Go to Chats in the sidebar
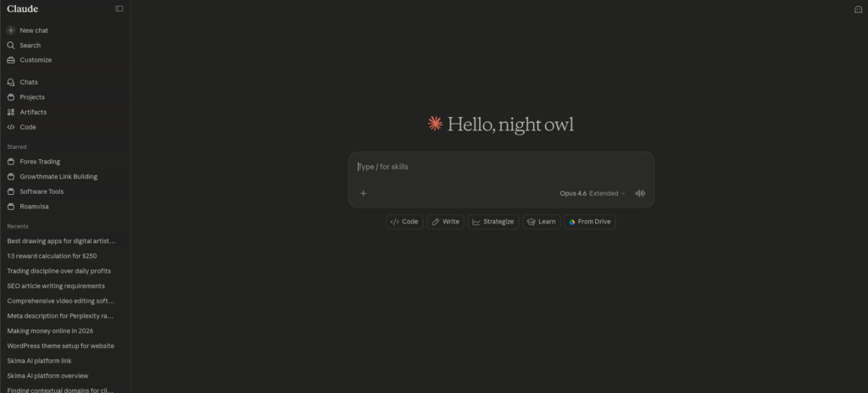The image size is (868, 393). (28, 82)
